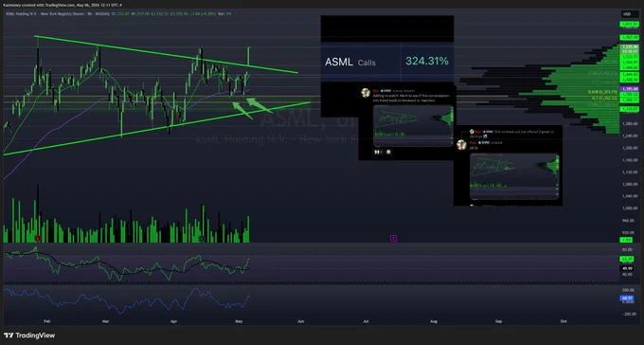
Task: Click the red event marker under the February volume bars
Action: point(38,238)
